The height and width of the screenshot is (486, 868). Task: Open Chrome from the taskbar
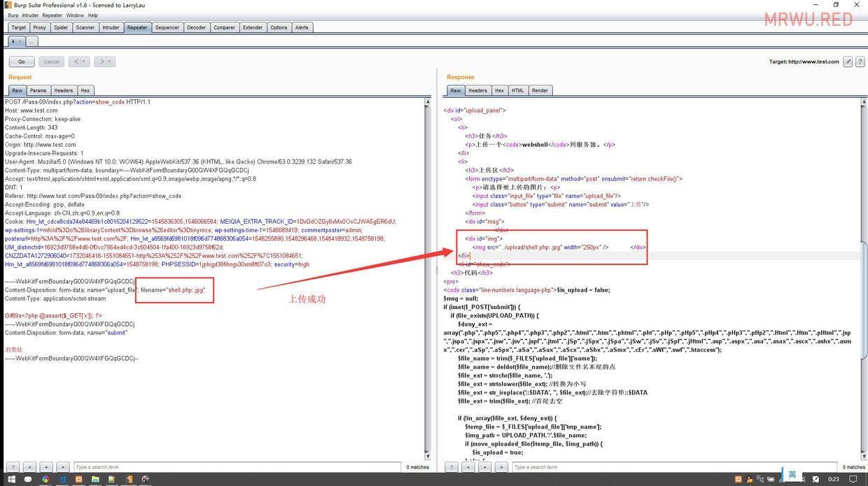45,480
